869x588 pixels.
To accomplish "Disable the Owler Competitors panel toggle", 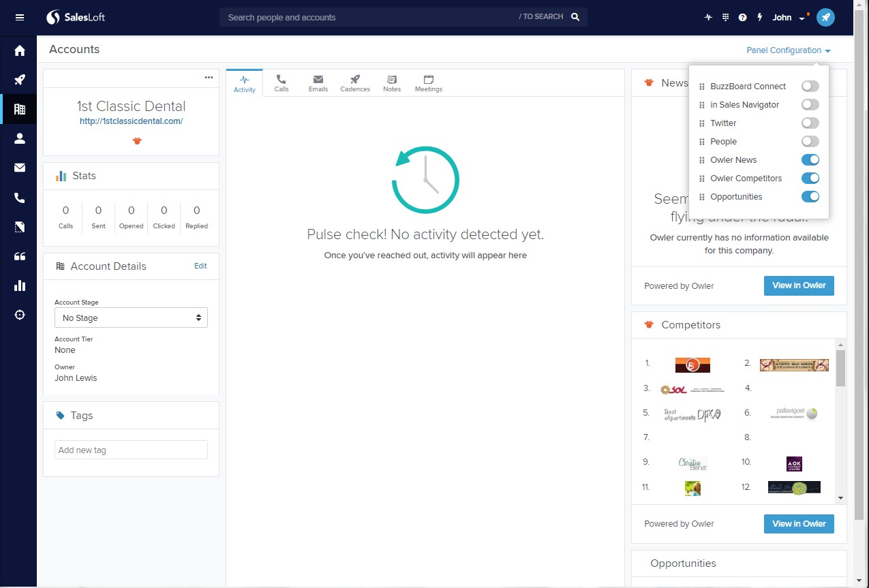I will click(810, 179).
